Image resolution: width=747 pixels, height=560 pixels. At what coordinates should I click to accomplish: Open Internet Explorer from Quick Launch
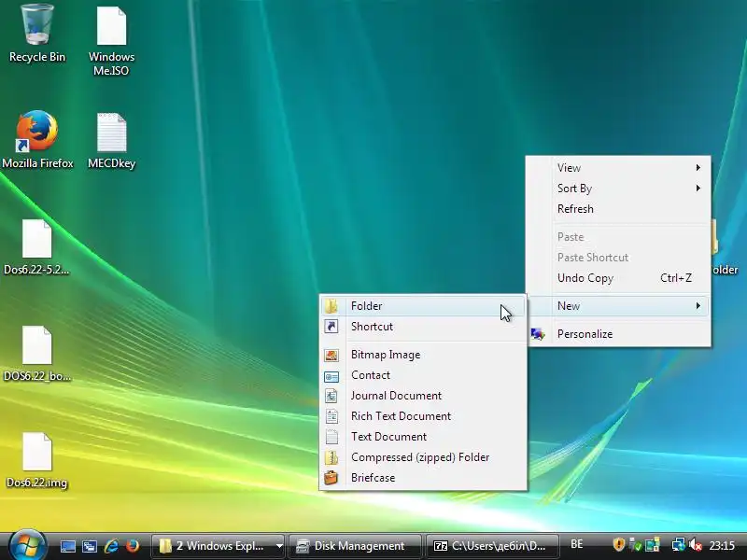111,546
